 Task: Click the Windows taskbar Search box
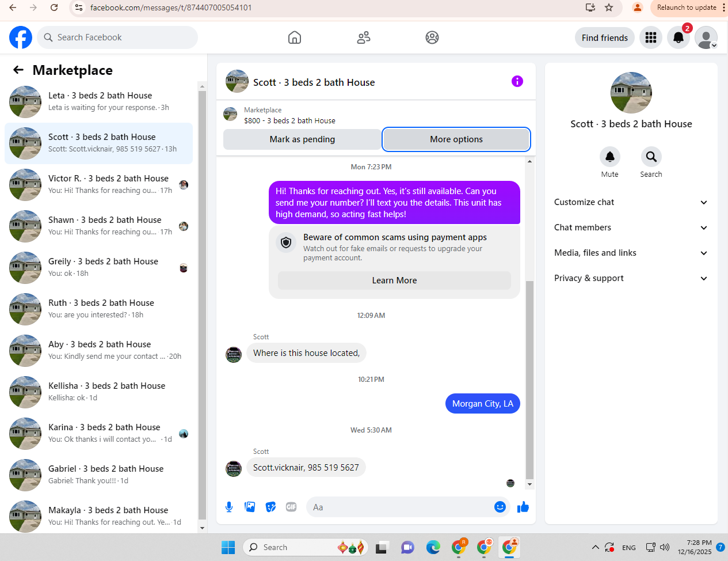[x=305, y=547]
